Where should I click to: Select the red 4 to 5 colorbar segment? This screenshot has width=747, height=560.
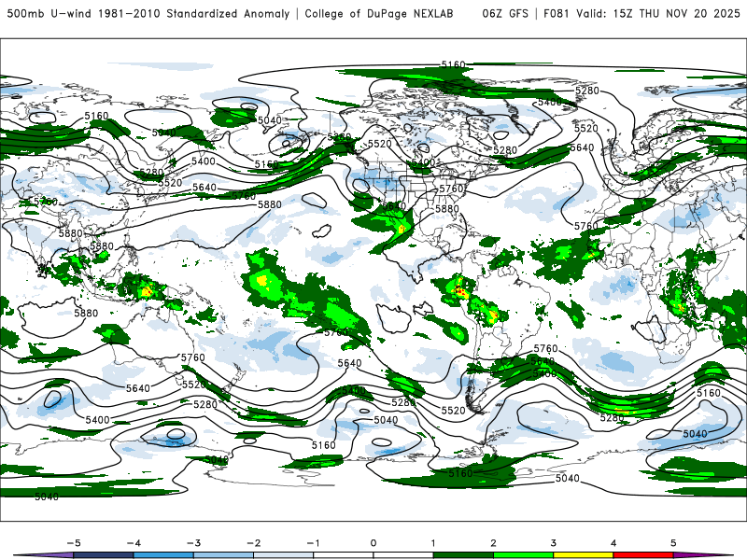643,555
